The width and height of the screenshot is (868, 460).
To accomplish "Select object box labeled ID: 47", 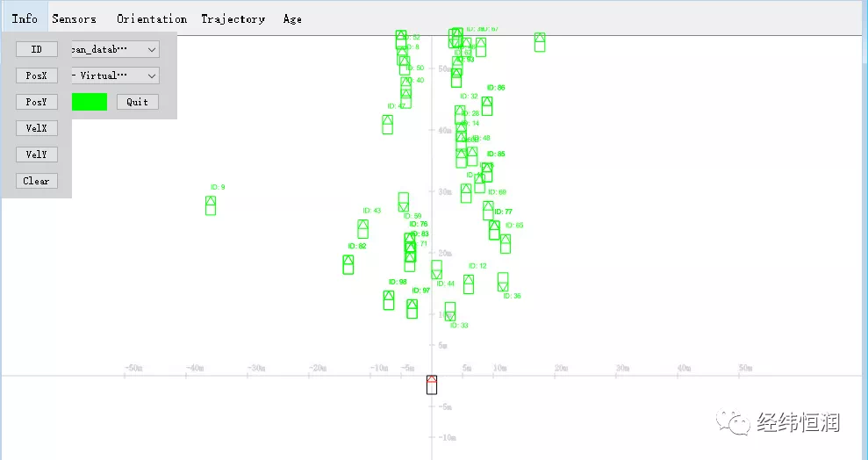I will (388, 125).
